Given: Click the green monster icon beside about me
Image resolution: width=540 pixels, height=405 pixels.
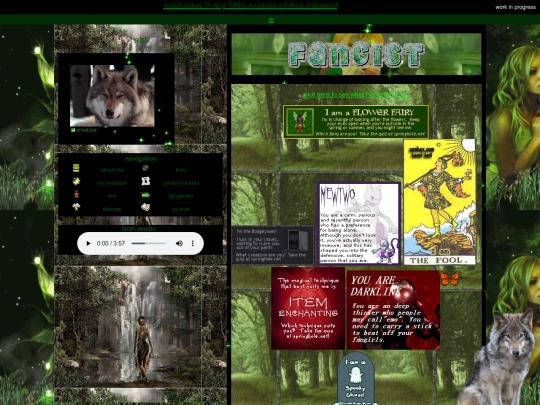Looking at the screenshot, I should pos(76,168).
